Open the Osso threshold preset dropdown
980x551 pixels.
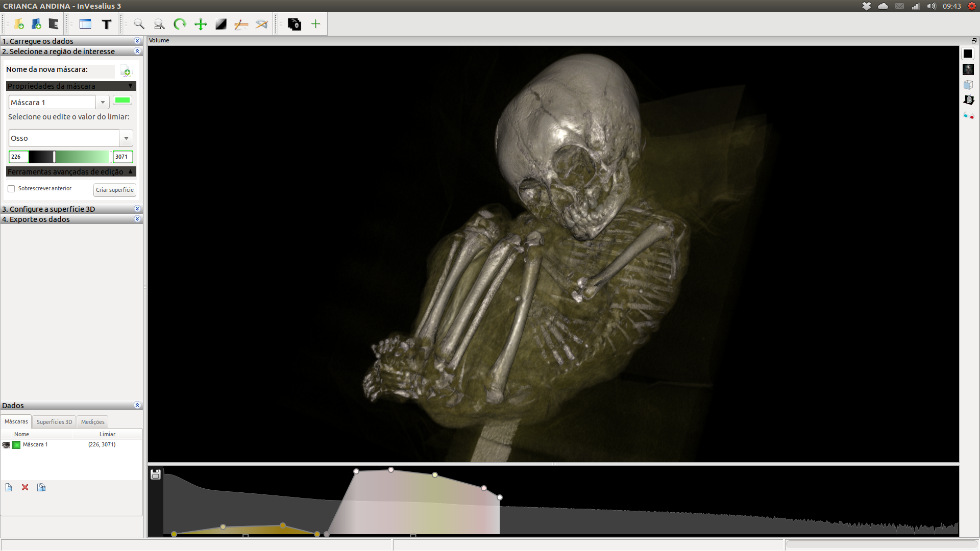(x=126, y=138)
